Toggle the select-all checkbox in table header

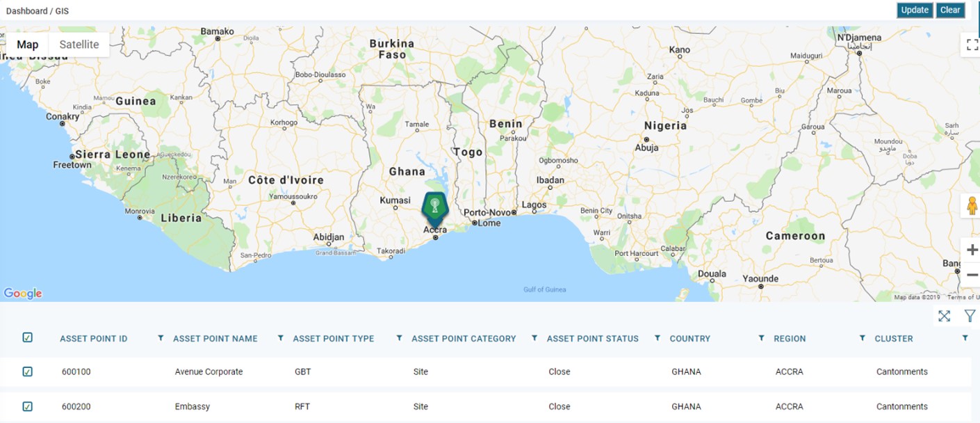pos(28,337)
